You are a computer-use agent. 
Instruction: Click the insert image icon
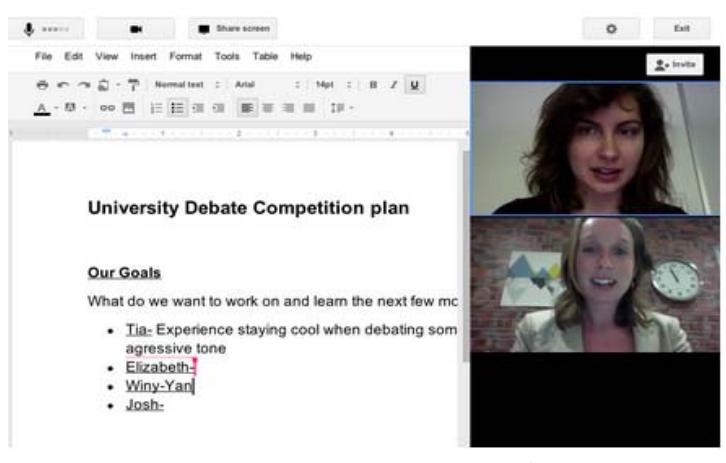pos(128,108)
